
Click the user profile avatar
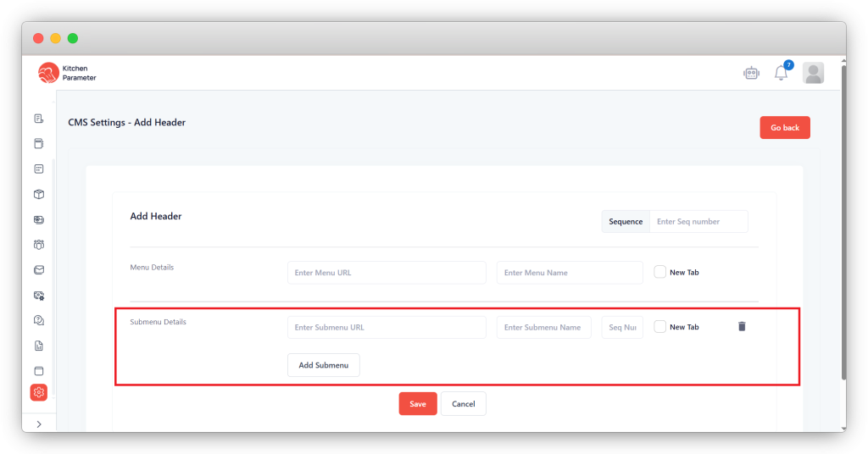(x=813, y=74)
